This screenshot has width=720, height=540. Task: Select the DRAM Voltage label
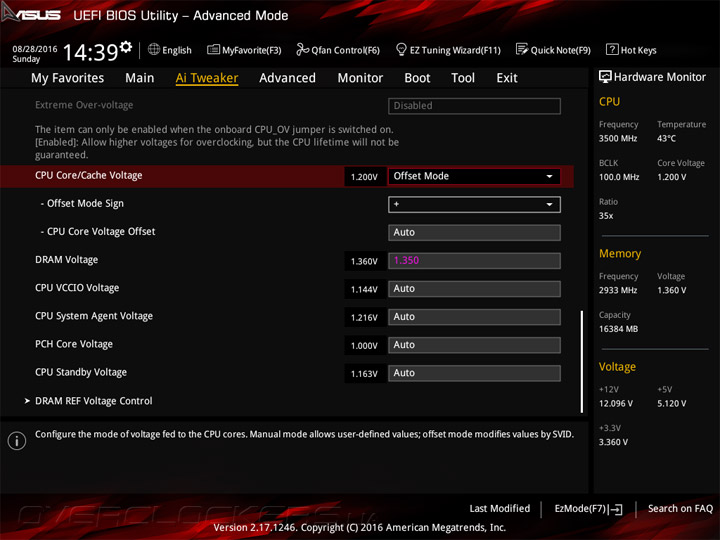coord(67,260)
